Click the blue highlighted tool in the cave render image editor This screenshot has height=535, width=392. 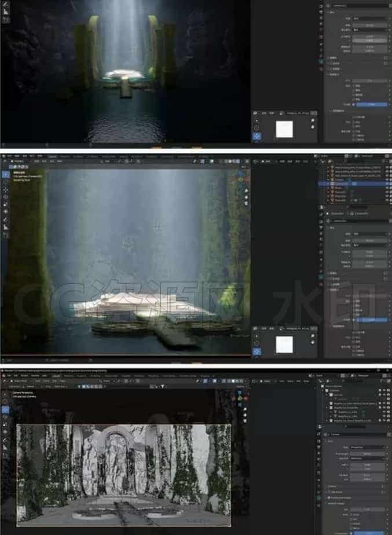point(257,136)
